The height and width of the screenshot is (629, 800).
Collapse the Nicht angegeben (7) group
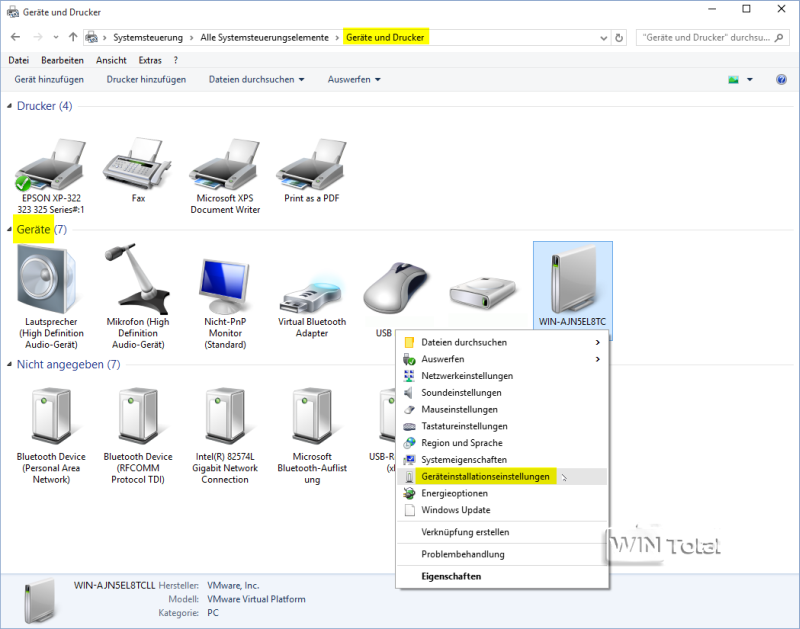point(9,364)
